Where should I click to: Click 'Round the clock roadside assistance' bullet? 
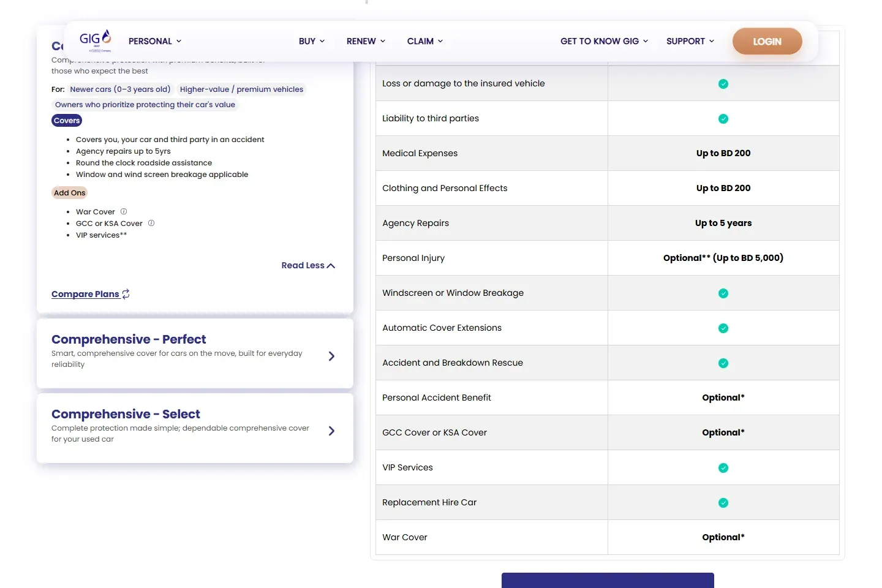click(144, 163)
